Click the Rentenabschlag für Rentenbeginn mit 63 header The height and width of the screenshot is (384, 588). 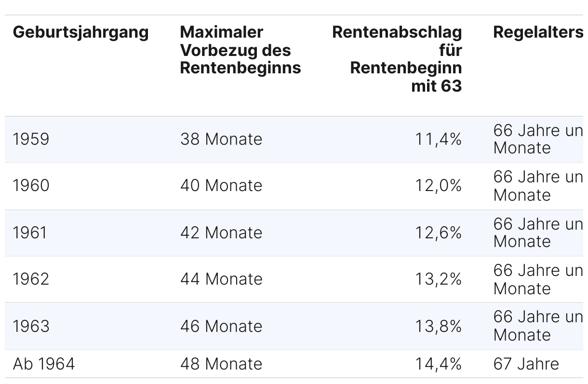[397, 59]
